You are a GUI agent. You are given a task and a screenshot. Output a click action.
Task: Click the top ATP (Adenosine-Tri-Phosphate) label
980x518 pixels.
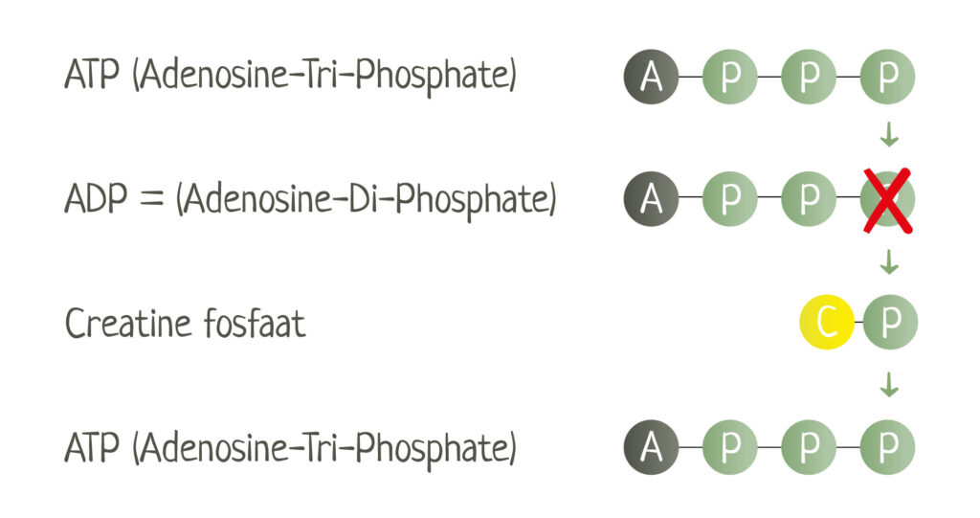pyautogui.click(x=291, y=76)
